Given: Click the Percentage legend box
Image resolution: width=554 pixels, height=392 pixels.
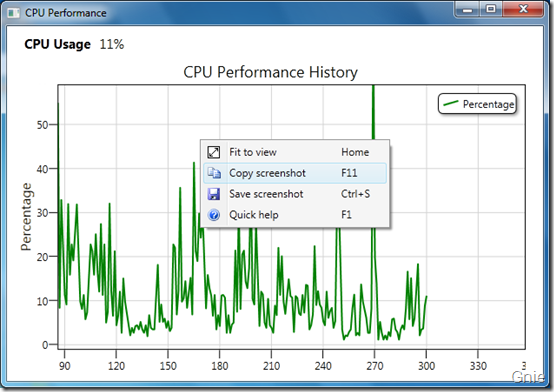Looking at the screenshot, I should click(477, 104).
